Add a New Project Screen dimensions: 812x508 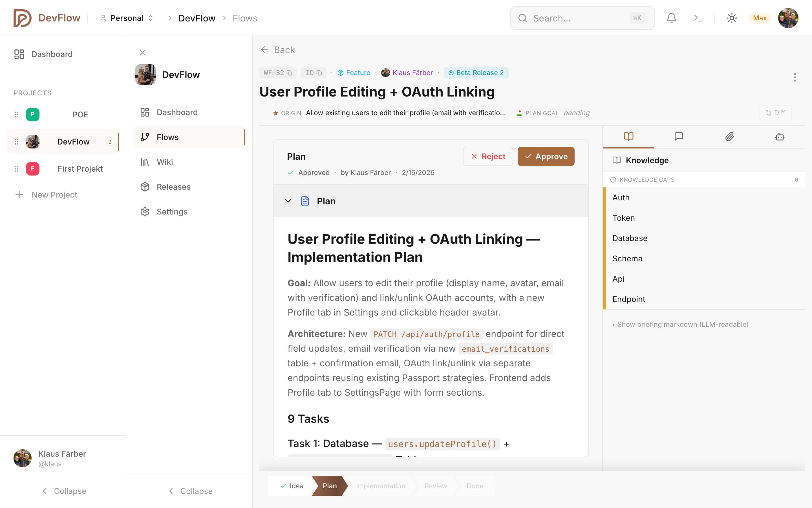click(63, 195)
